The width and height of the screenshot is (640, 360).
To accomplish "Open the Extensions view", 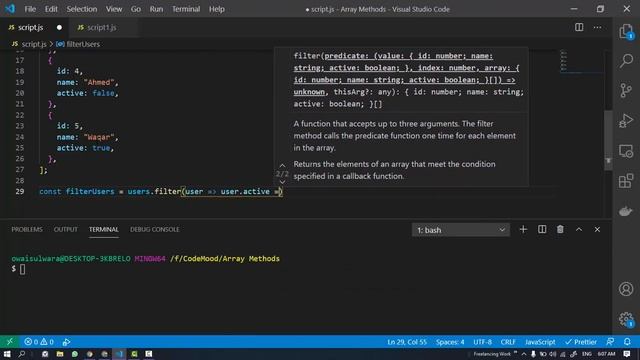I will 626,181.
